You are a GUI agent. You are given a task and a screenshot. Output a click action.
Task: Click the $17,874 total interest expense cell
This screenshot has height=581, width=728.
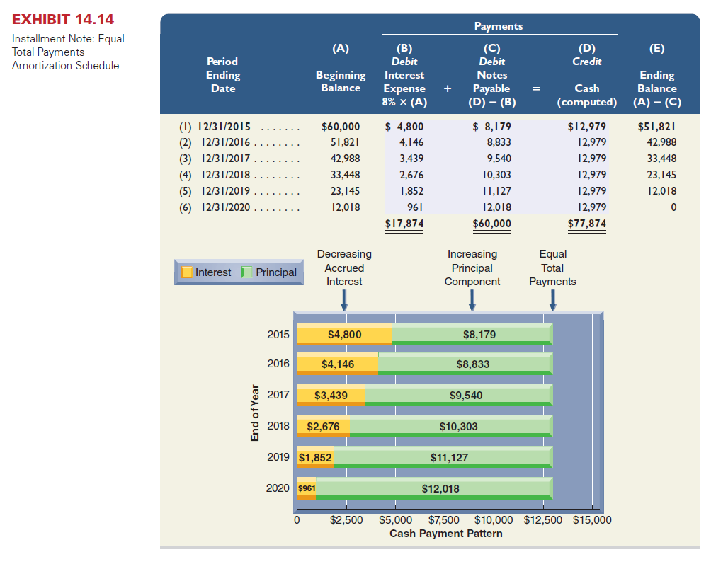[404, 224]
